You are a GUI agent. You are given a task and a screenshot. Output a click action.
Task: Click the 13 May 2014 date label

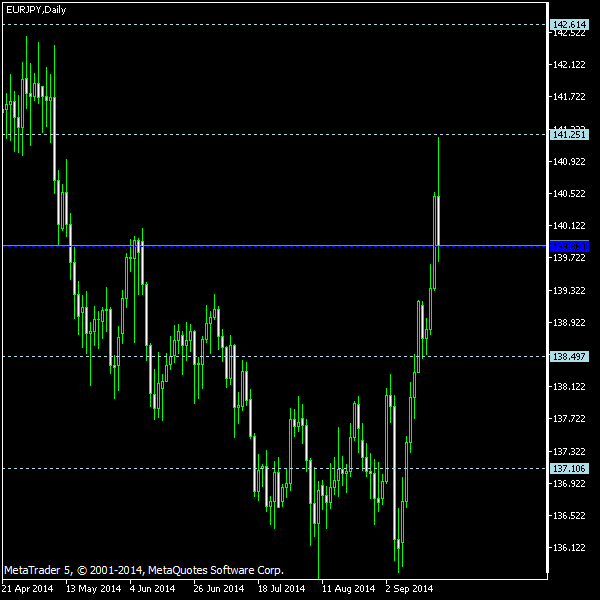click(93, 589)
